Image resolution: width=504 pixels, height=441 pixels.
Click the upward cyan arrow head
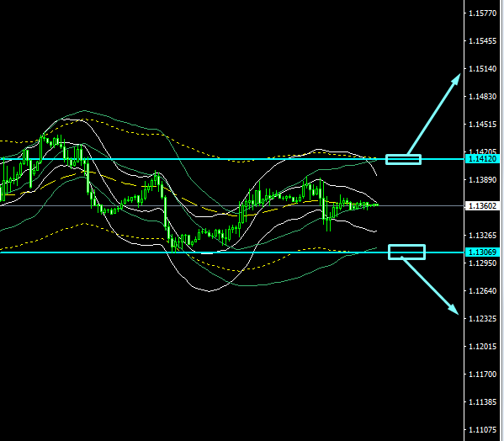point(456,79)
